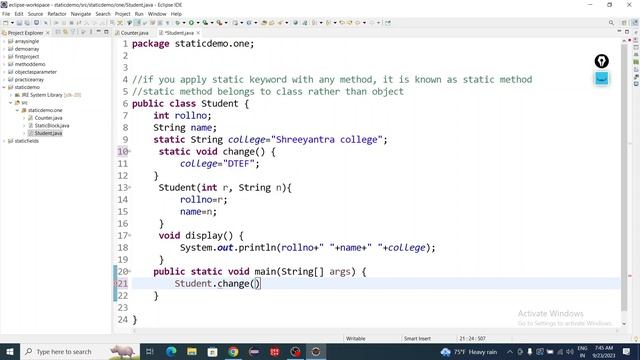This screenshot has height=360, width=640.
Task: Select the staticdemo.one package
Action: pos(45,110)
